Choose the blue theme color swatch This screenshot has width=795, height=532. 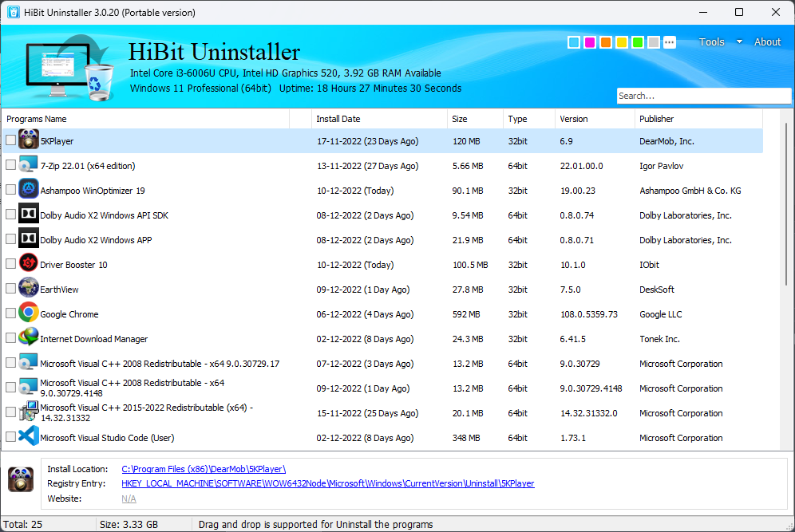[574, 42]
